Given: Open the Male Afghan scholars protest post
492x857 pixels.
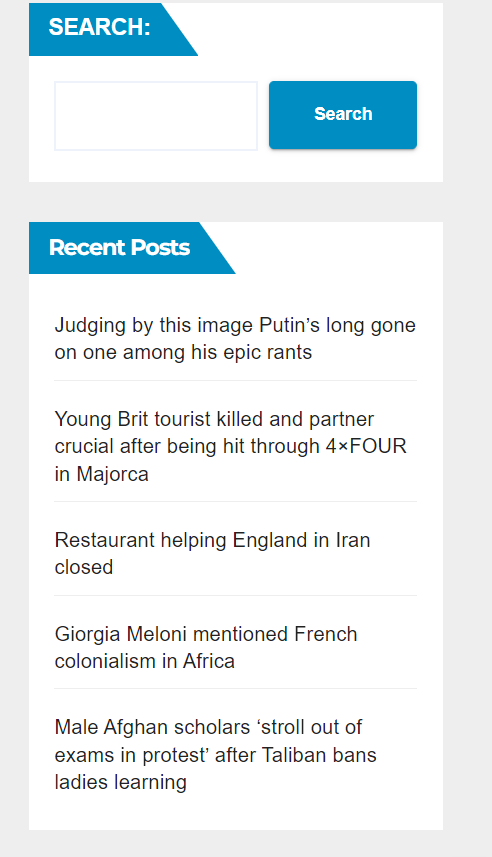Looking at the screenshot, I should (215, 754).
